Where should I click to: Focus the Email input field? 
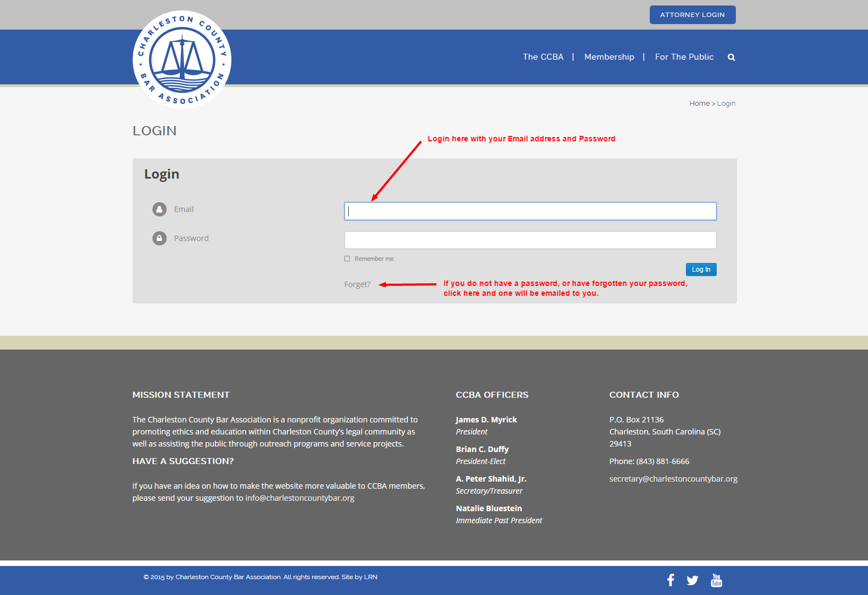530,211
